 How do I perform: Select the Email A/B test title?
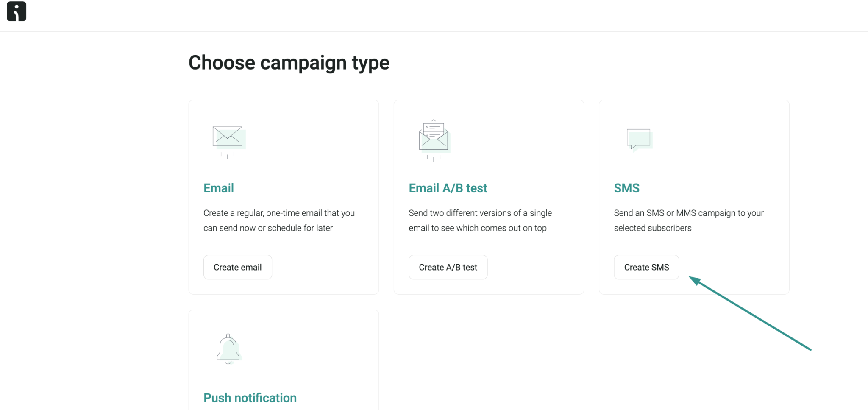tap(448, 188)
